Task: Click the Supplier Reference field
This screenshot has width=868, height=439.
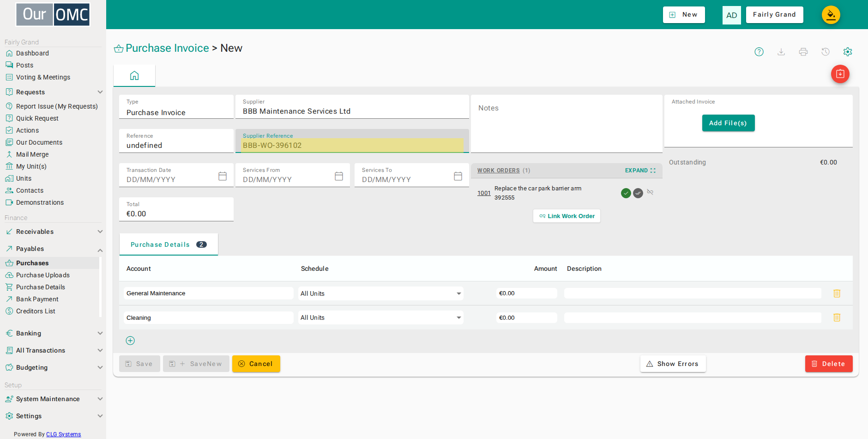Action: (352, 141)
